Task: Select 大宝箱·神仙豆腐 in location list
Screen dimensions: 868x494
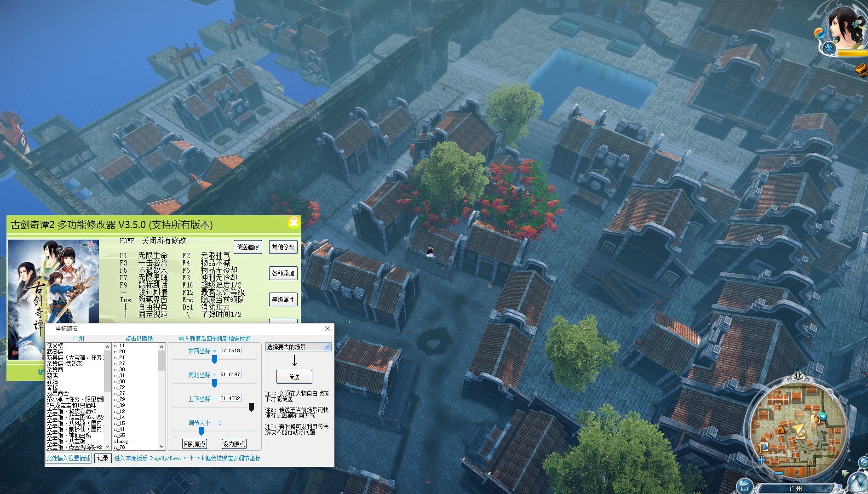Action: (x=69, y=435)
